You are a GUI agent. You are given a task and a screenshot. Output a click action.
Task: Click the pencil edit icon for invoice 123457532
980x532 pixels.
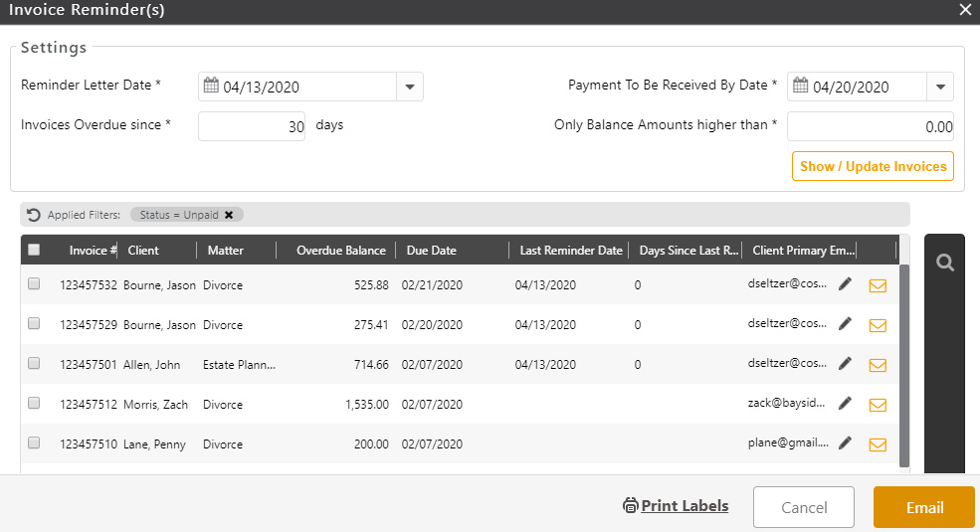(x=845, y=284)
